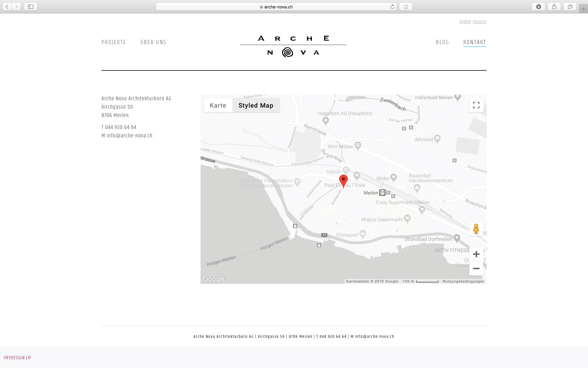Open the Safari share menu

tap(554, 7)
